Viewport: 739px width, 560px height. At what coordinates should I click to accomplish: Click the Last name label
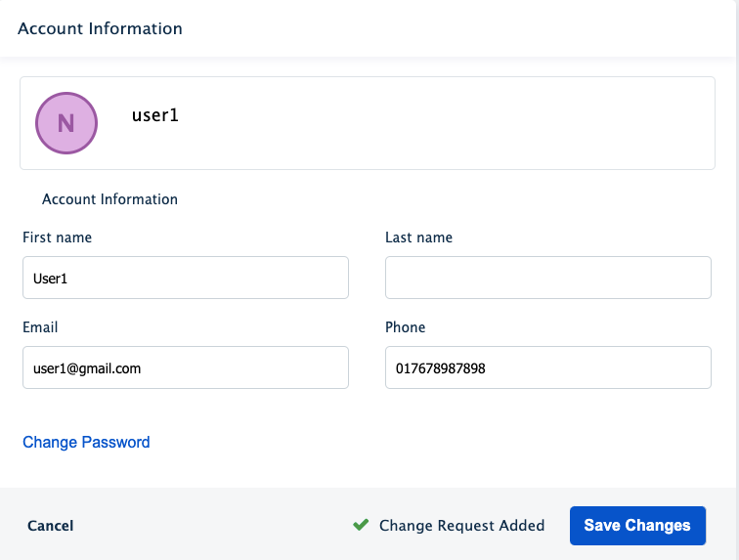click(x=418, y=237)
